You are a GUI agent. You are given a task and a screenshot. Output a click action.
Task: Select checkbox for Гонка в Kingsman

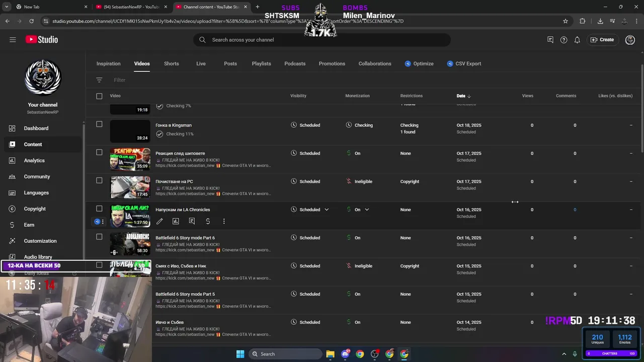99,124
